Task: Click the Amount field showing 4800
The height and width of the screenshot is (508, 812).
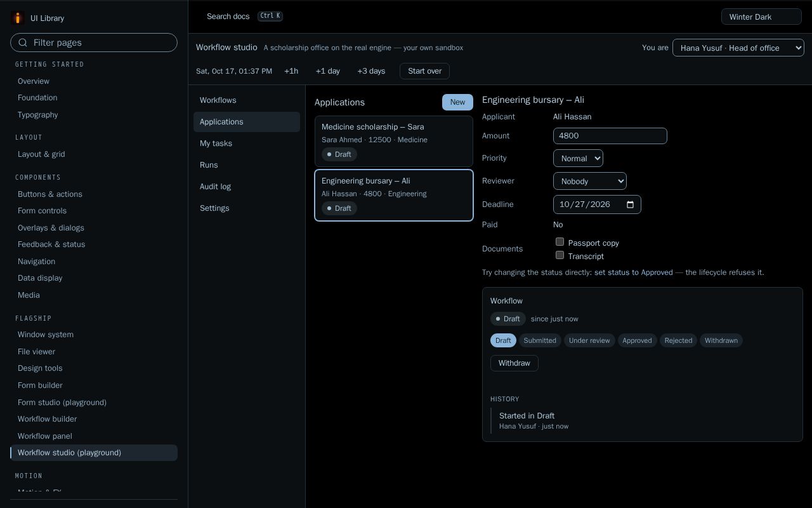Action: click(x=610, y=136)
